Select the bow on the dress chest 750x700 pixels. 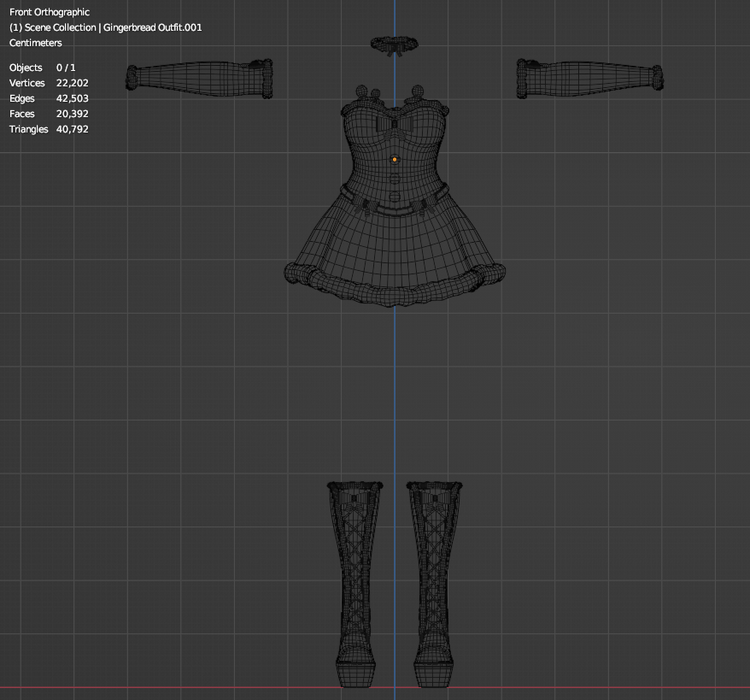394,126
